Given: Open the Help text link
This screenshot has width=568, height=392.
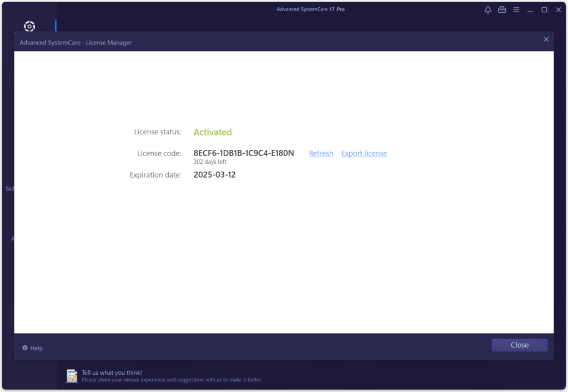Looking at the screenshot, I should click(37, 348).
